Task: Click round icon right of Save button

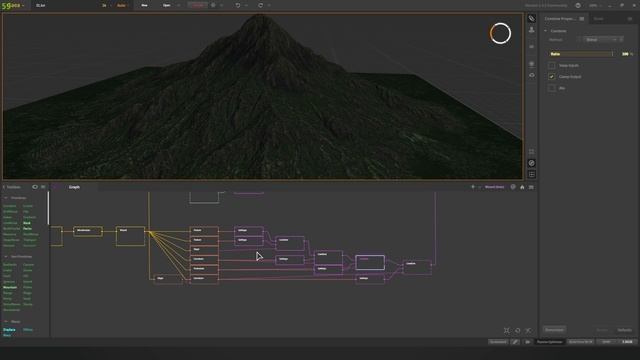Action: click(x=213, y=5)
